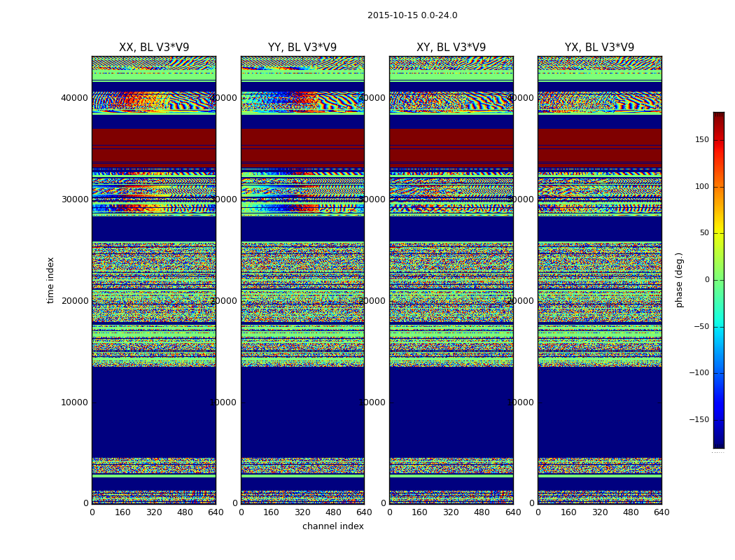
Task: Click the figure title '2015-10-15 0.0-24.0'
Action: 412,15
